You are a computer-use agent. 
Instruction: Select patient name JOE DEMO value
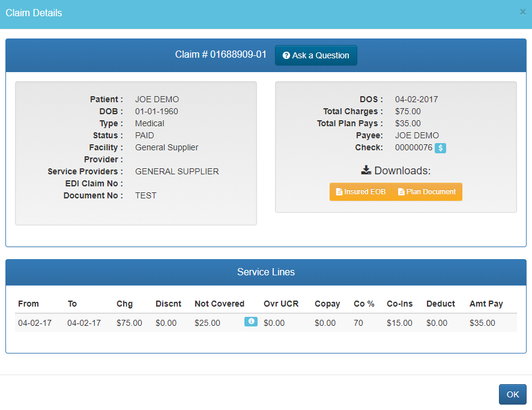click(x=157, y=99)
